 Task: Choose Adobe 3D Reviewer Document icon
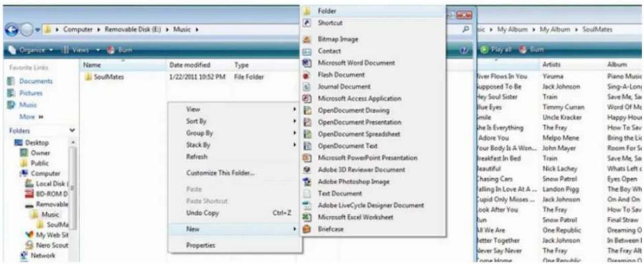[x=306, y=170]
